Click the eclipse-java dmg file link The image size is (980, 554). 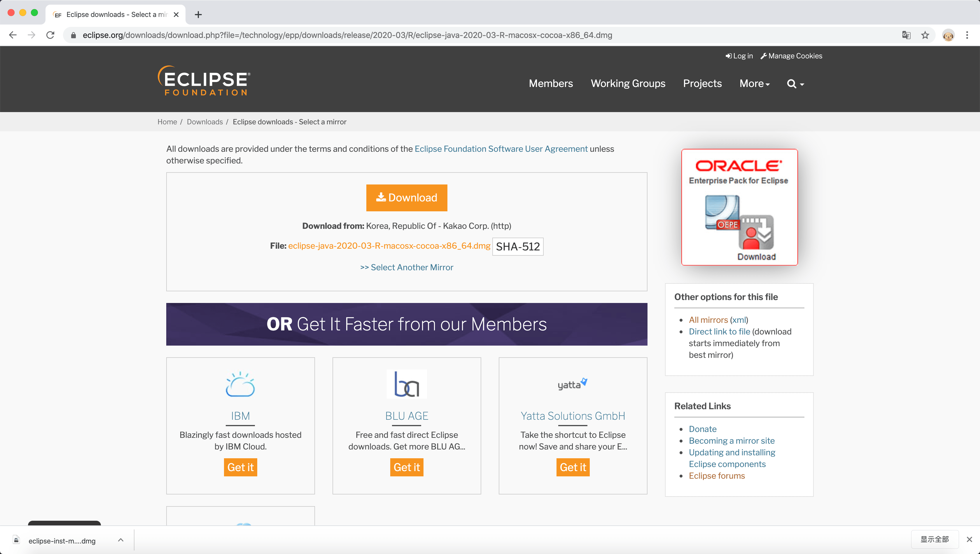[389, 246]
